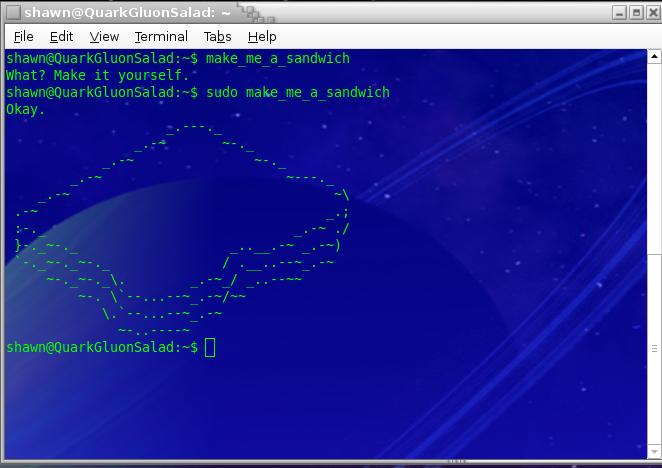Open the Help menu

point(262,36)
